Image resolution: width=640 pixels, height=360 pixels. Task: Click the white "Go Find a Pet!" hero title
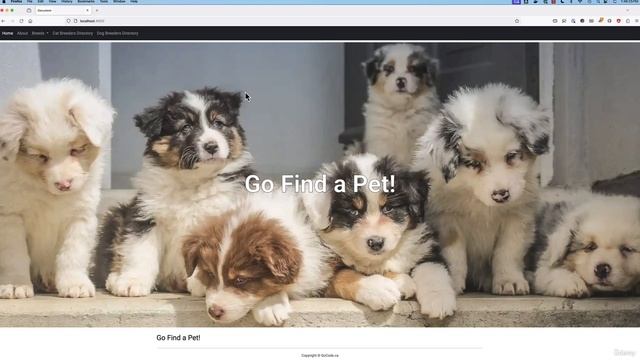[x=320, y=184]
